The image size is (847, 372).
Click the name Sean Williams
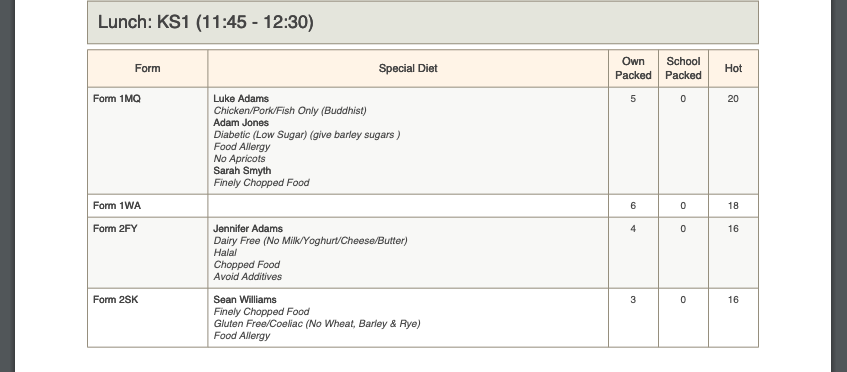pyautogui.click(x=245, y=300)
